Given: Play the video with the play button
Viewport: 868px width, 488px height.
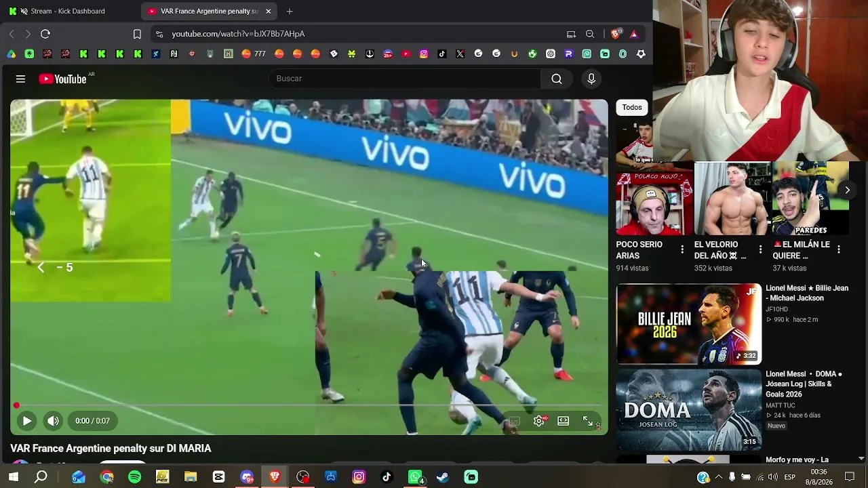Looking at the screenshot, I should (26, 421).
